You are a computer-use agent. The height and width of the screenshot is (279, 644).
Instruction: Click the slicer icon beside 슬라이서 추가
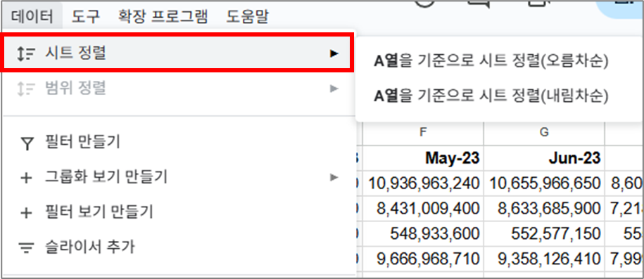coord(26,248)
